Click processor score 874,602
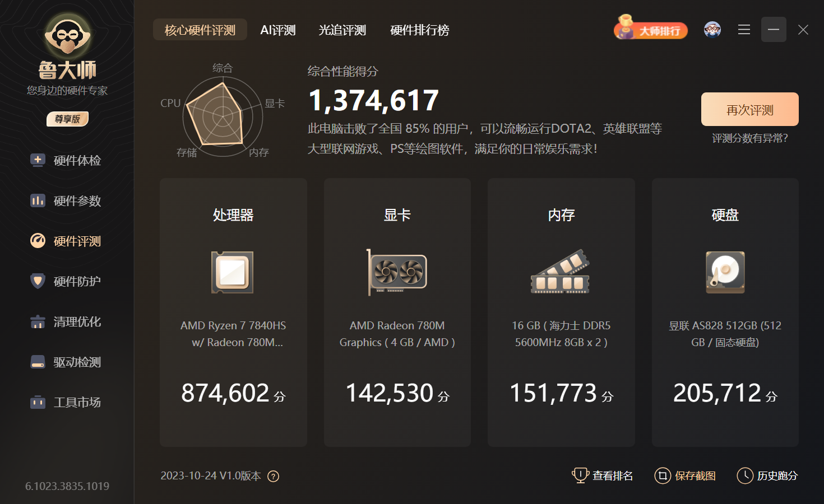824x504 pixels. tap(225, 393)
